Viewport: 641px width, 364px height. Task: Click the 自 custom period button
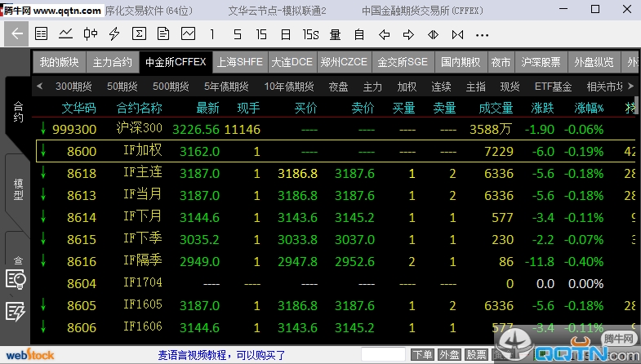[x=359, y=35]
